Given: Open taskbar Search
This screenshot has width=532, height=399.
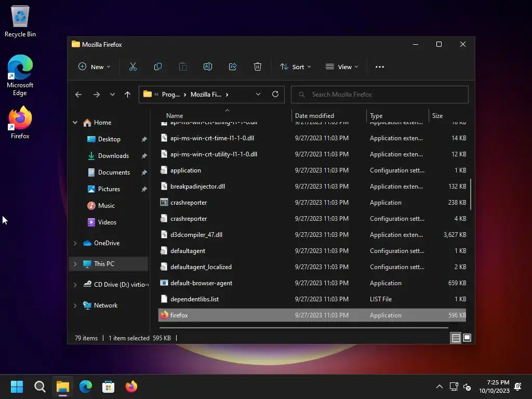Looking at the screenshot, I should pyautogui.click(x=39, y=387).
